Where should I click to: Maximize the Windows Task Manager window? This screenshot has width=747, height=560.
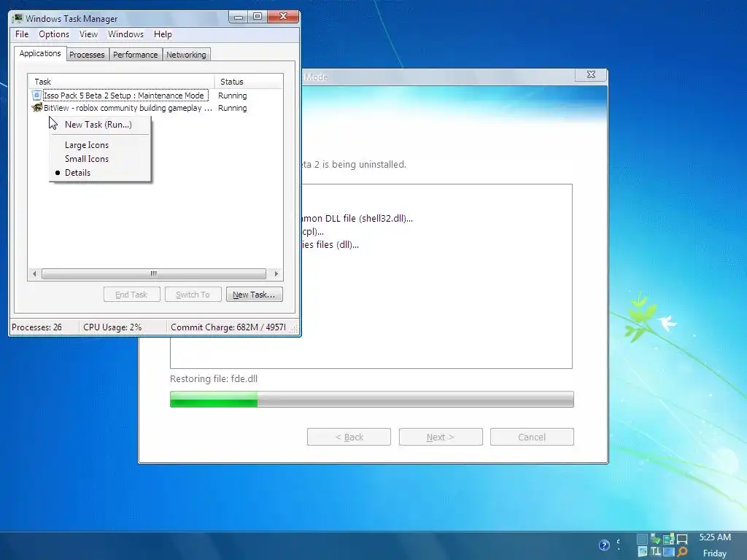coord(258,17)
